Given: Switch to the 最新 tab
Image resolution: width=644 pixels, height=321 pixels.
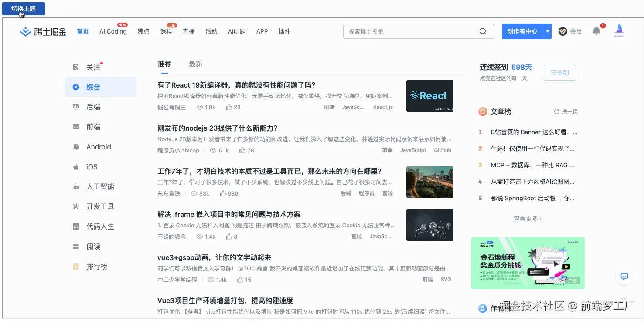Looking at the screenshot, I should pyautogui.click(x=195, y=64).
